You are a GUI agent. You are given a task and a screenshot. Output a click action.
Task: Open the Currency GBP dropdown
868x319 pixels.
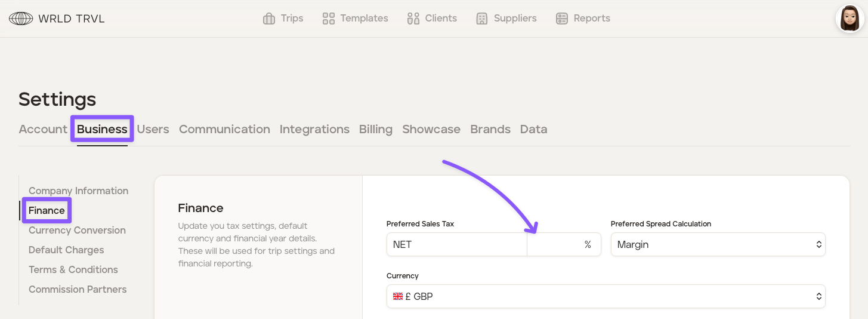[x=606, y=296]
